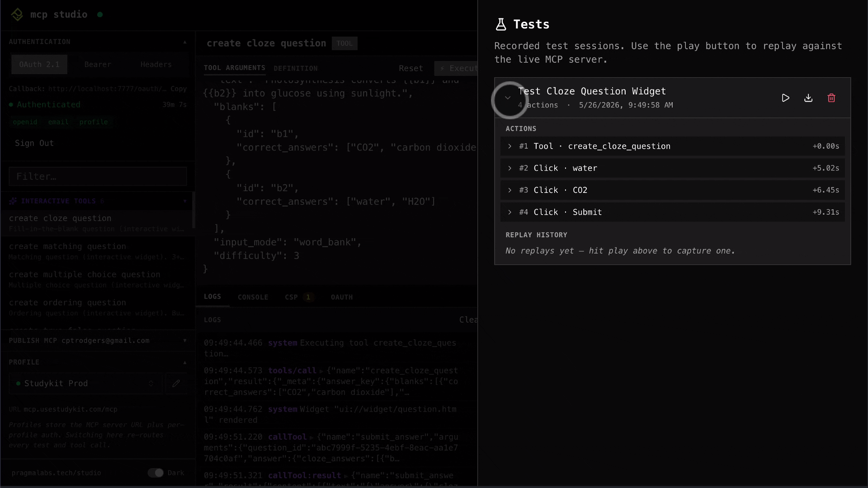Delete the Test Cloze Question Widget session
The height and width of the screenshot is (488, 868).
click(831, 98)
